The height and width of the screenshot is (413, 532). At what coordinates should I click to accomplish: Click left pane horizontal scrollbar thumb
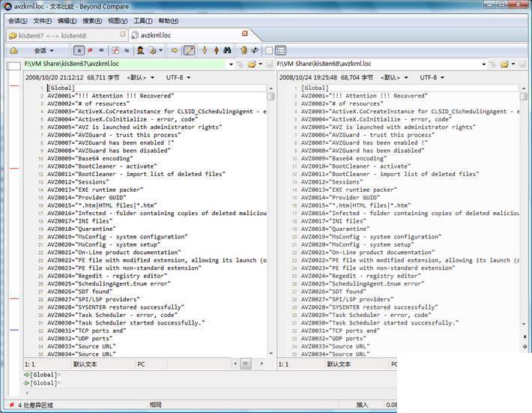245,364
